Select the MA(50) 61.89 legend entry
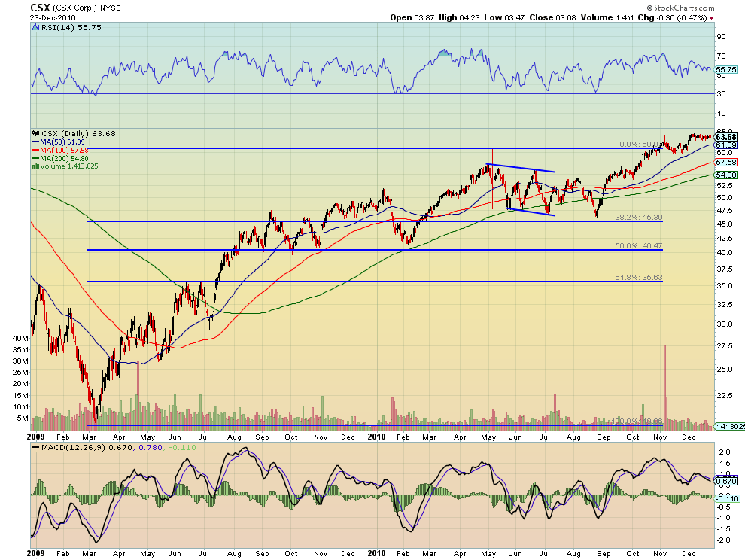The width and height of the screenshot is (745, 560). [59, 142]
